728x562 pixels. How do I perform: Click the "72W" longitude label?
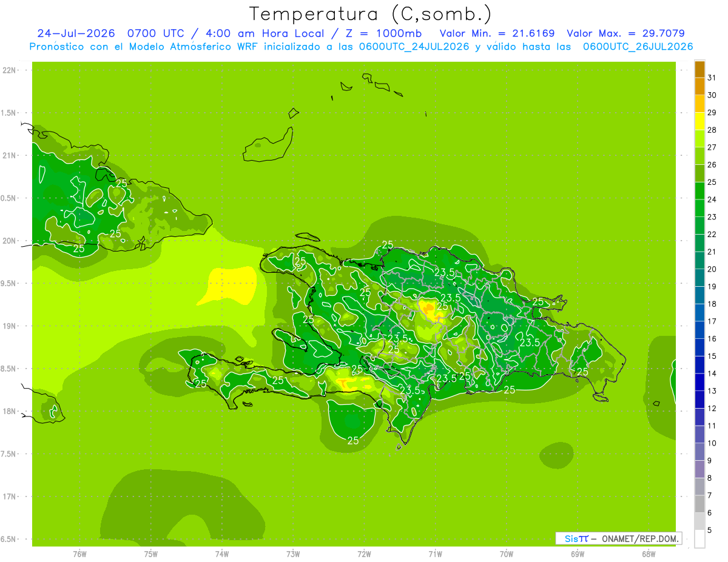(x=364, y=554)
